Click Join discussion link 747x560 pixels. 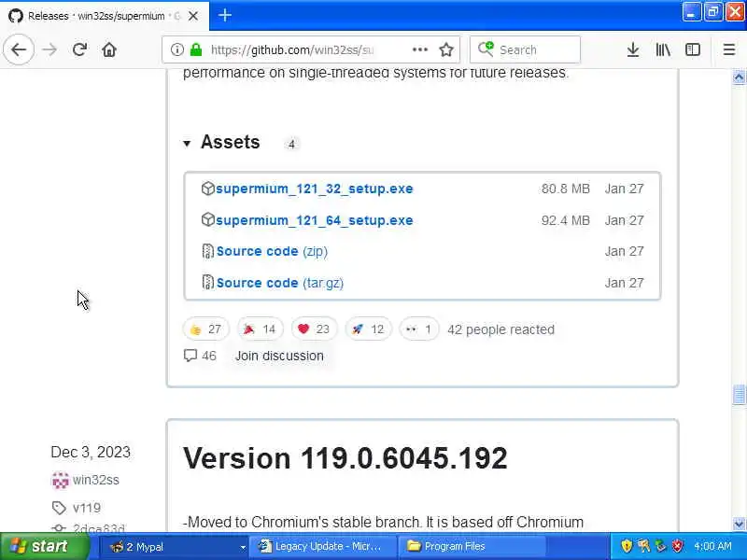pyautogui.click(x=279, y=356)
